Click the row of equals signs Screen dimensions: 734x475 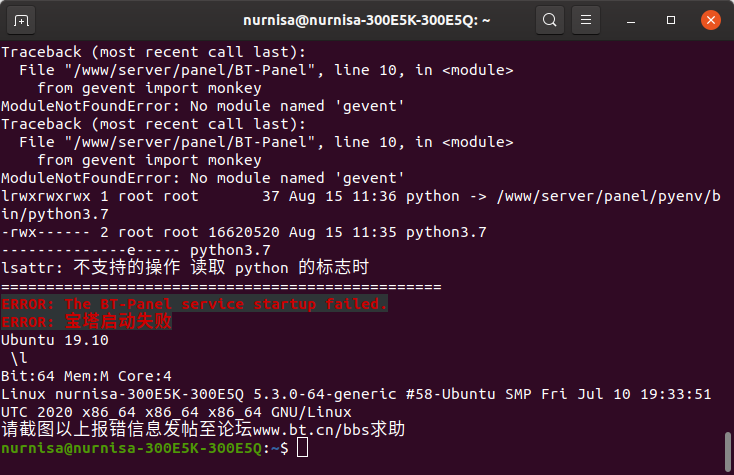tap(221, 286)
